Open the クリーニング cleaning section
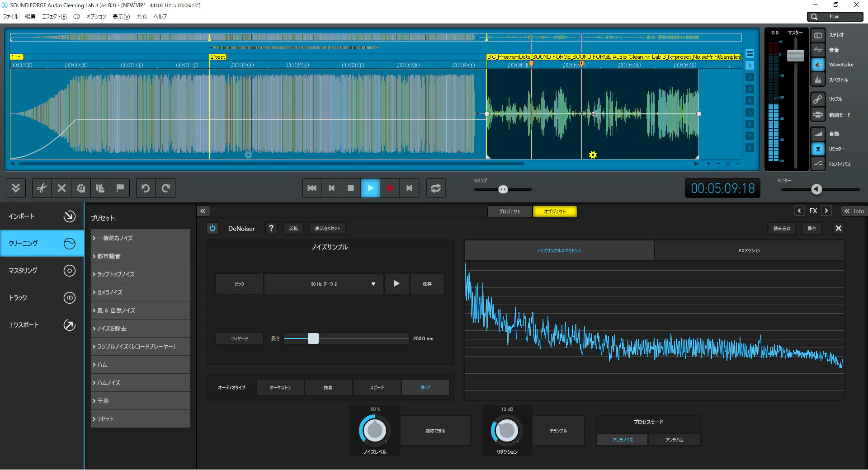Image resolution: width=868 pixels, height=470 pixels. (x=42, y=244)
